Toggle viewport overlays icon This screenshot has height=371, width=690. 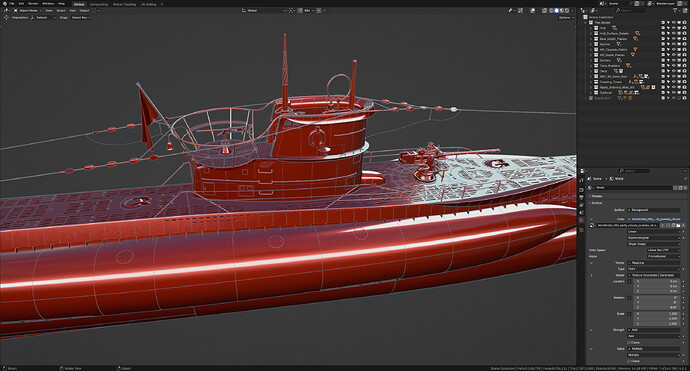[x=532, y=11]
